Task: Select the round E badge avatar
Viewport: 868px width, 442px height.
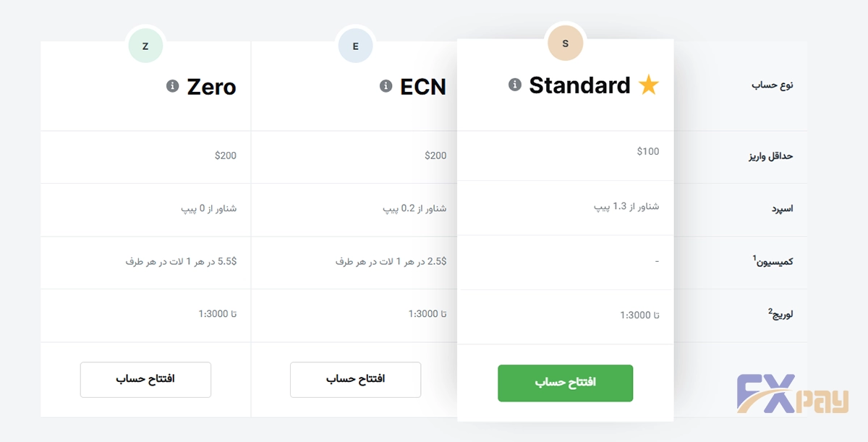Action: tap(355, 46)
